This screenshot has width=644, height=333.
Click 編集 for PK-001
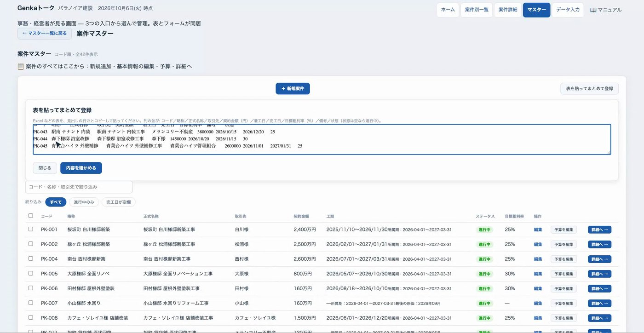pyautogui.click(x=538, y=230)
